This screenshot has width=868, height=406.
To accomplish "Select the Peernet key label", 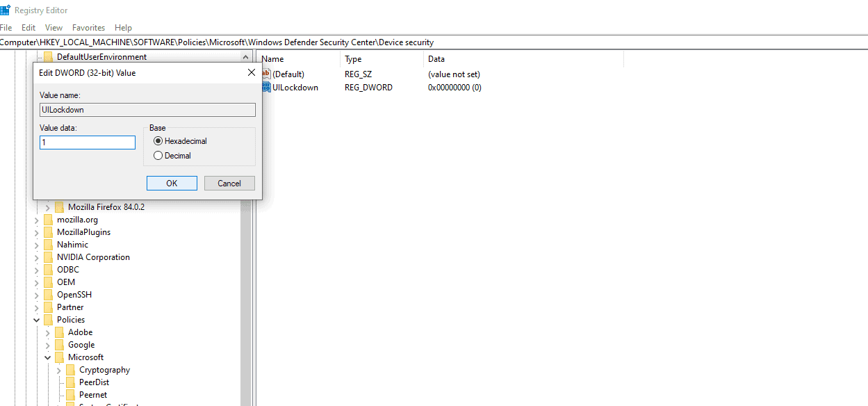I will [93, 395].
